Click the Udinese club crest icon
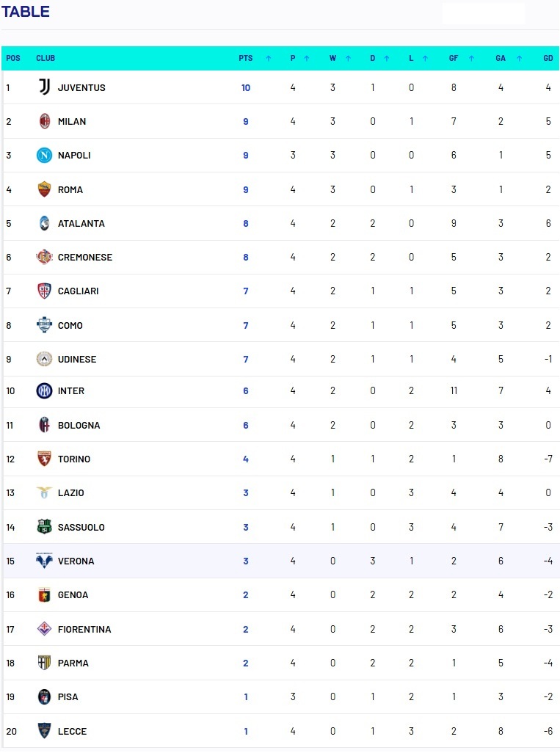 [x=45, y=360]
